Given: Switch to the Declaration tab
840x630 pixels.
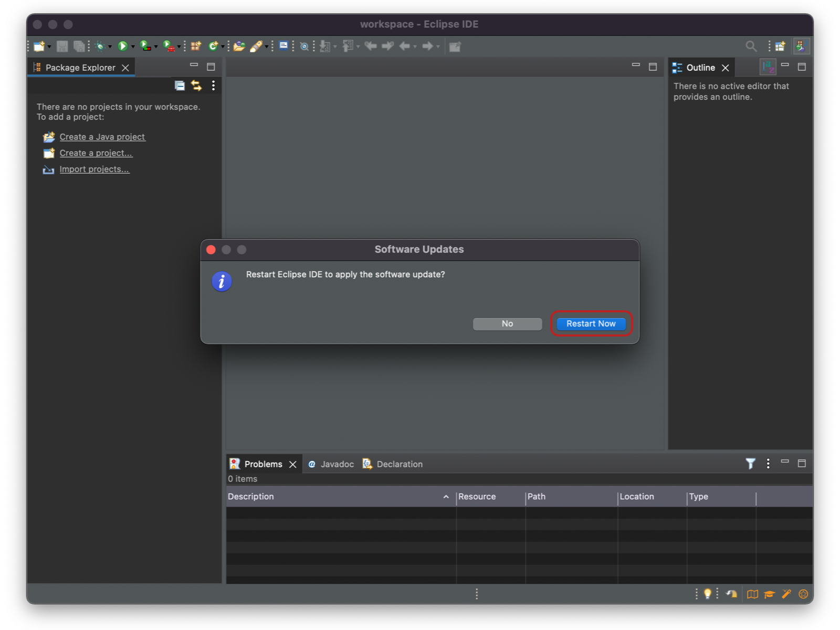Looking at the screenshot, I should pos(392,464).
